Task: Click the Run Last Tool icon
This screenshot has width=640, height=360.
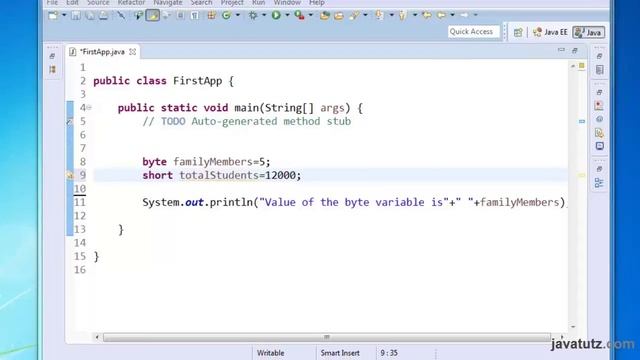Action: [300, 16]
